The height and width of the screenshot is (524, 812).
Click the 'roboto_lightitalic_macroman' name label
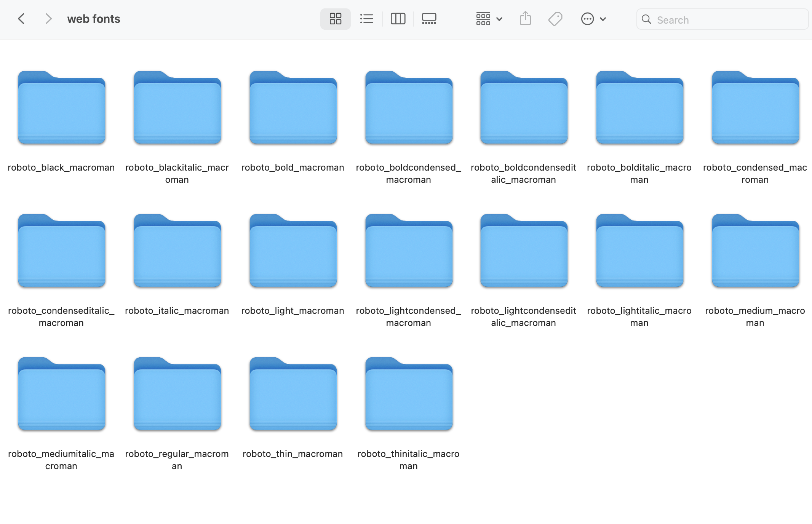point(639,317)
